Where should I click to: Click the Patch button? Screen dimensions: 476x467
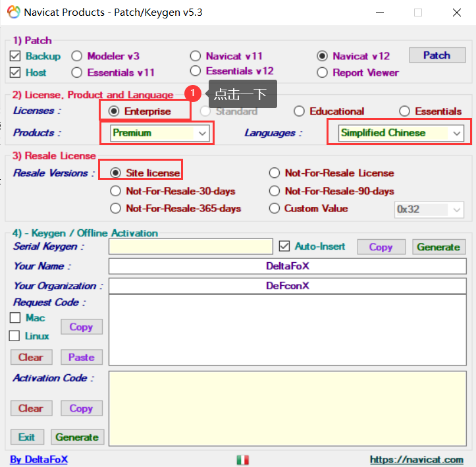[x=437, y=55]
